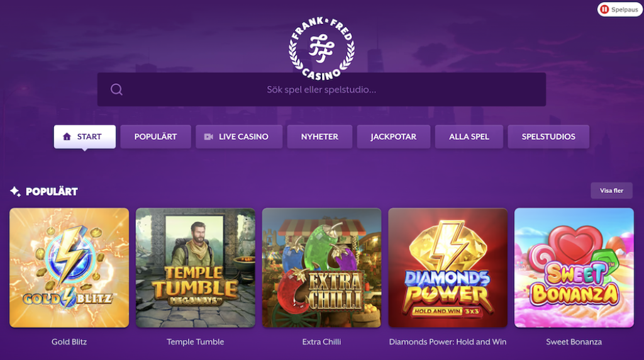Open the Diamonds Power game tile
The width and height of the screenshot is (644, 360).
tap(448, 267)
